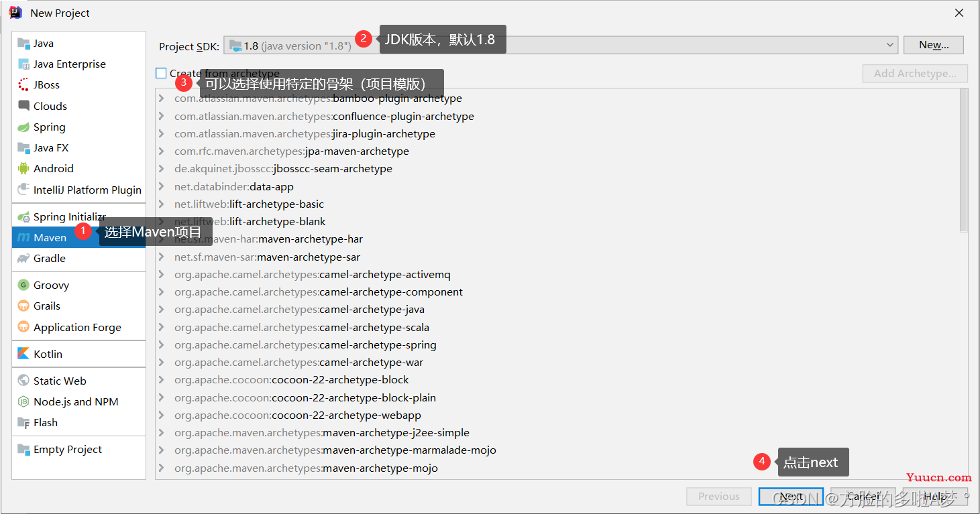The image size is (980, 514).
Task: Pick the Groovy G icon
Action: coord(24,285)
